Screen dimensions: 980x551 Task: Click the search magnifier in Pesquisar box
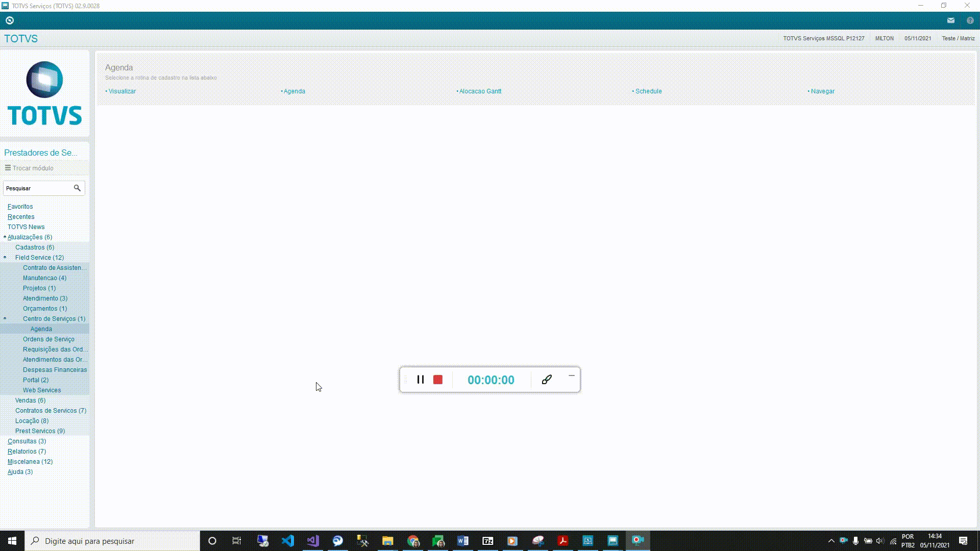(77, 188)
